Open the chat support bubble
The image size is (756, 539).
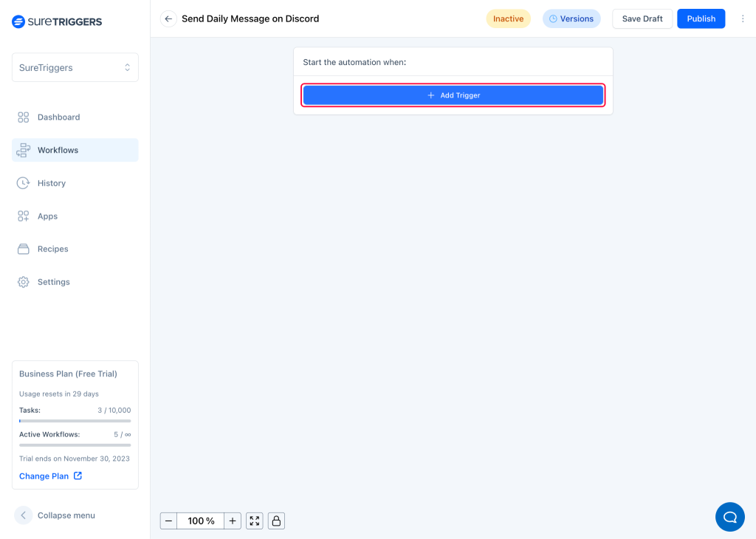coord(729,517)
